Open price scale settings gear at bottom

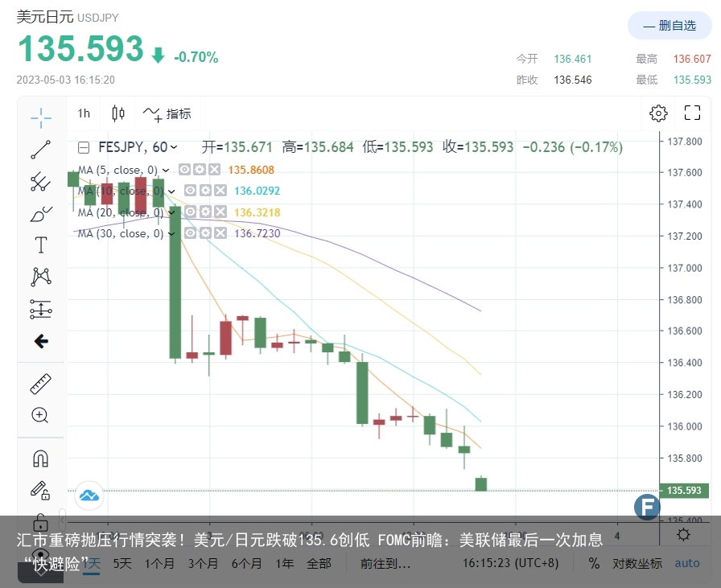pyautogui.click(x=684, y=535)
